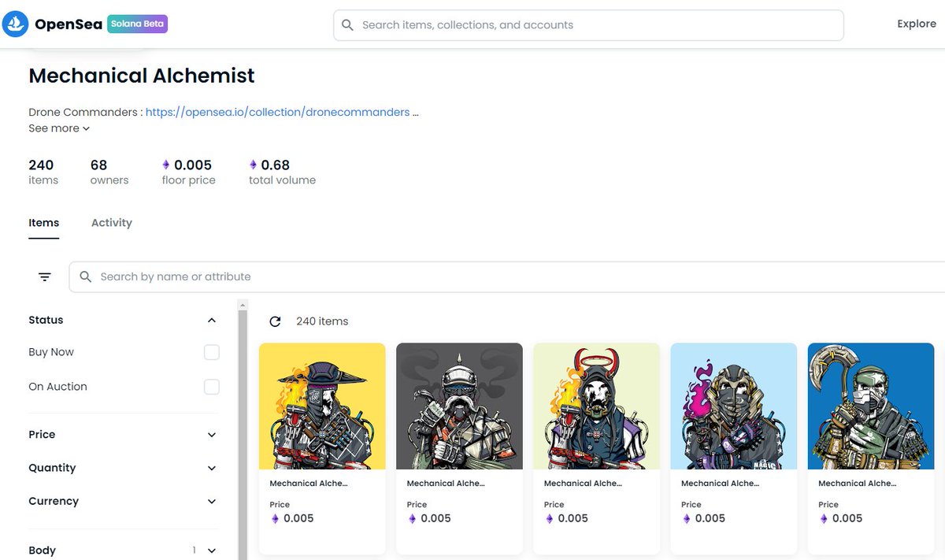Click the 0.005 floor price stat
This screenshot has height=560, width=945.
(188, 172)
